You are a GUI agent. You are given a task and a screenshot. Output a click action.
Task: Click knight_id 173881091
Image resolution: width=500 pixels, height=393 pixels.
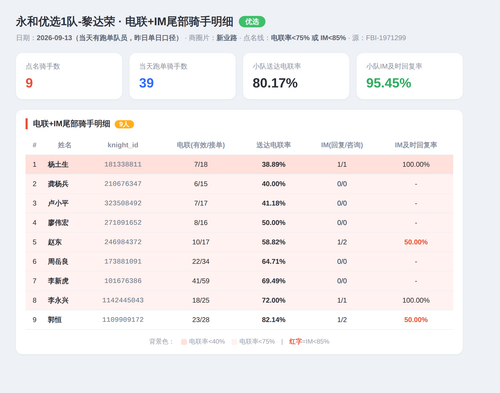(x=123, y=261)
